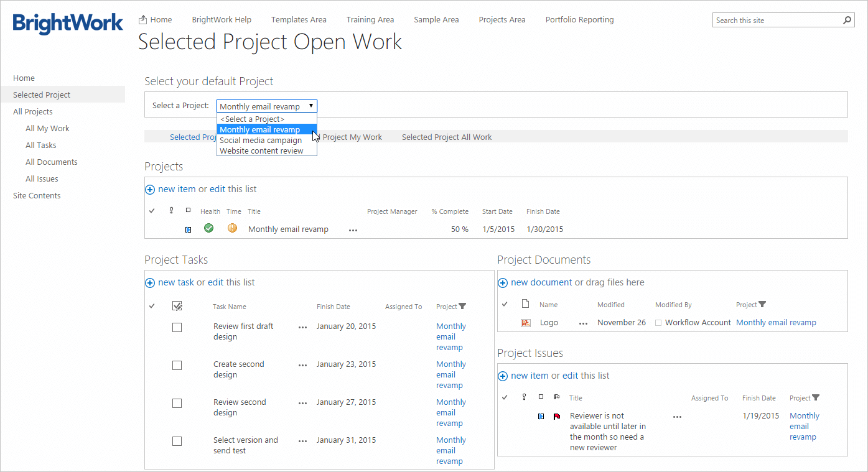This screenshot has width=868, height=472.
Task: Toggle the select-all tasks checkbox in header
Action: (x=177, y=306)
